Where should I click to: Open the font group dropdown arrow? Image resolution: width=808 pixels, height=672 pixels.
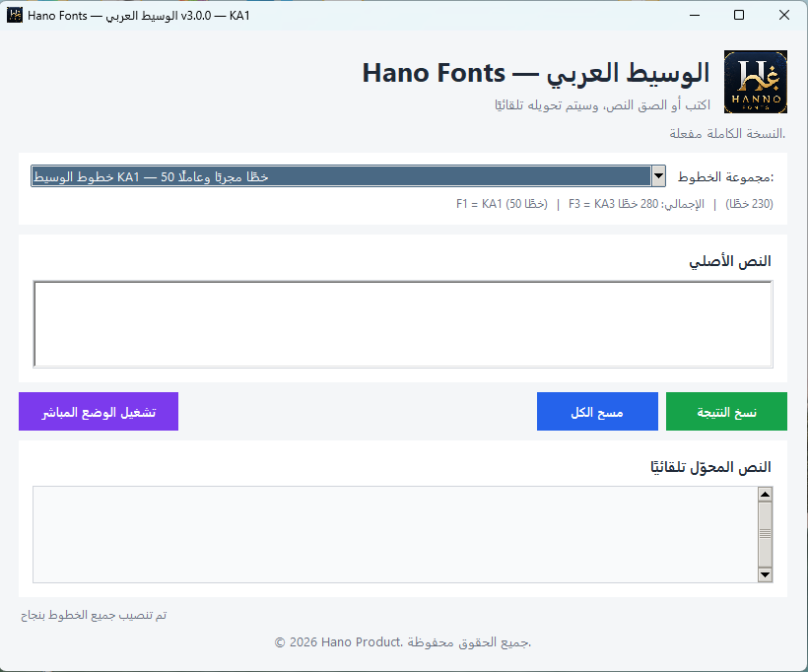[x=658, y=176]
